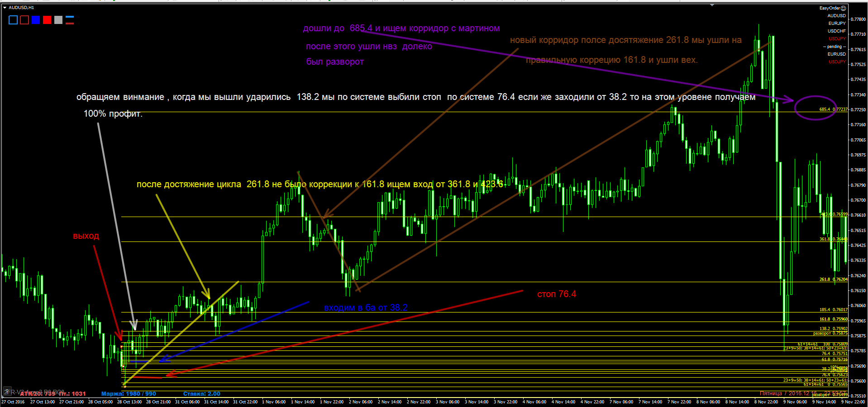
Task: Click the EasyOrder smiley face icon
Action: (844, 8)
